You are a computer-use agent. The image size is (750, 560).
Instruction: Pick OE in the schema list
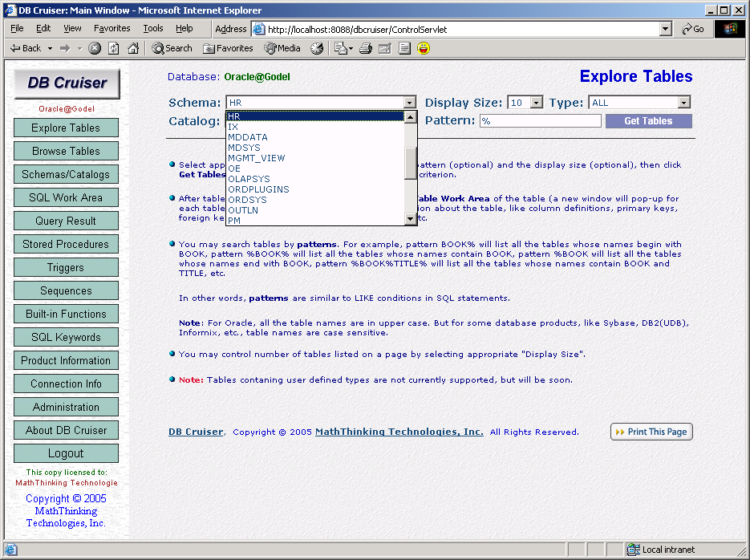[x=315, y=168]
